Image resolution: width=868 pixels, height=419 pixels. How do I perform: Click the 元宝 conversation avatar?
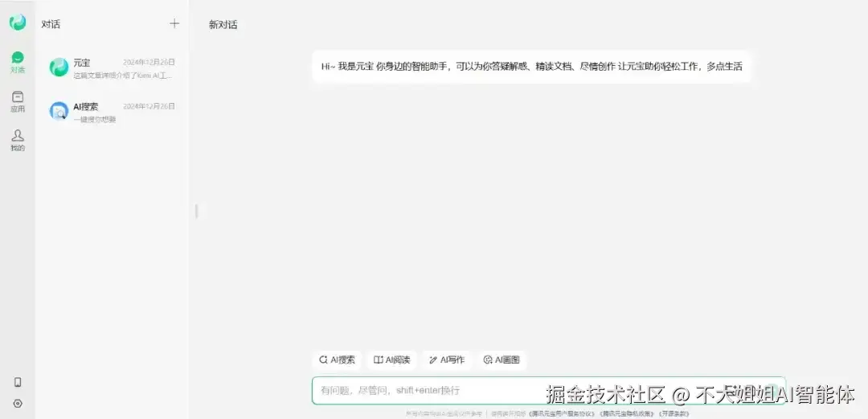coord(59,67)
